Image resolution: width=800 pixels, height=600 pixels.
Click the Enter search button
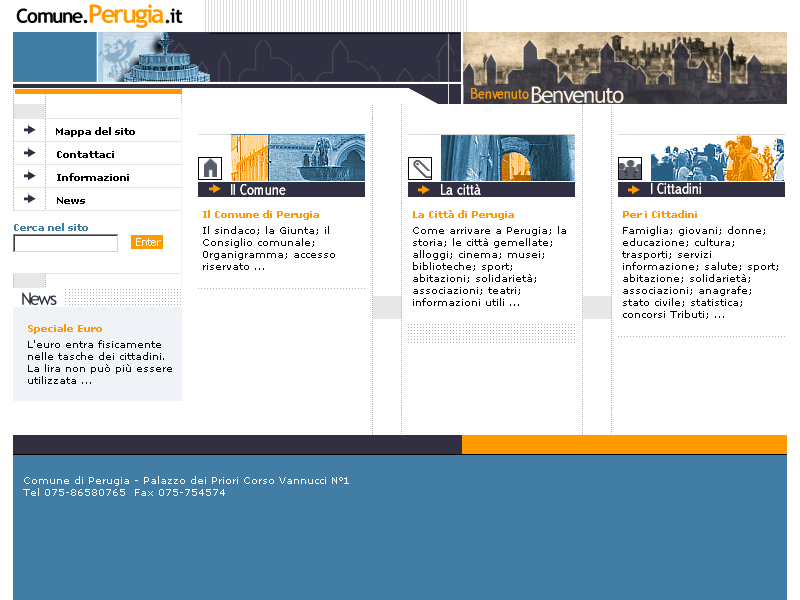click(147, 242)
